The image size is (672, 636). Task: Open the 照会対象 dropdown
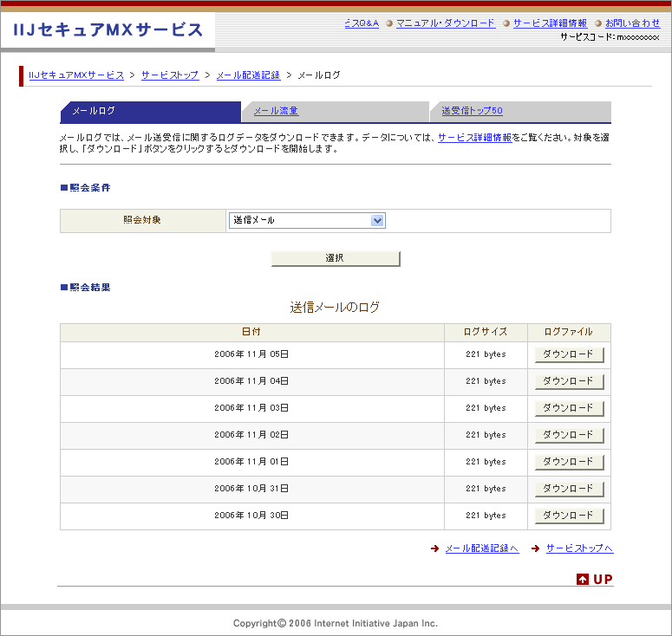[307, 220]
